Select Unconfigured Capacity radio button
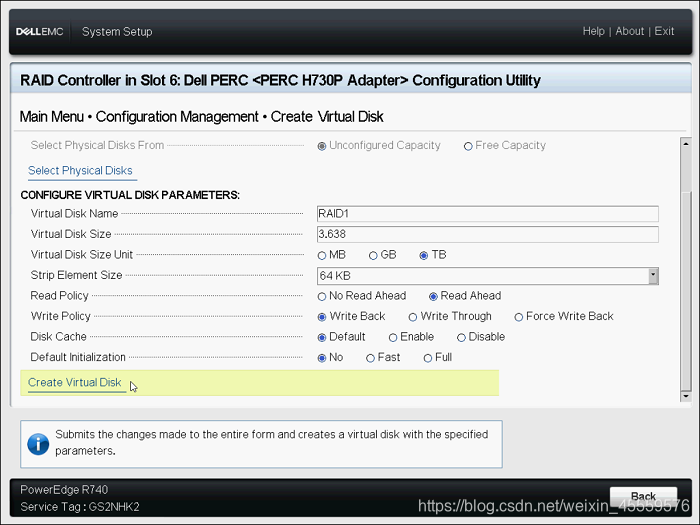Image resolution: width=700 pixels, height=525 pixels. [x=321, y=146]
